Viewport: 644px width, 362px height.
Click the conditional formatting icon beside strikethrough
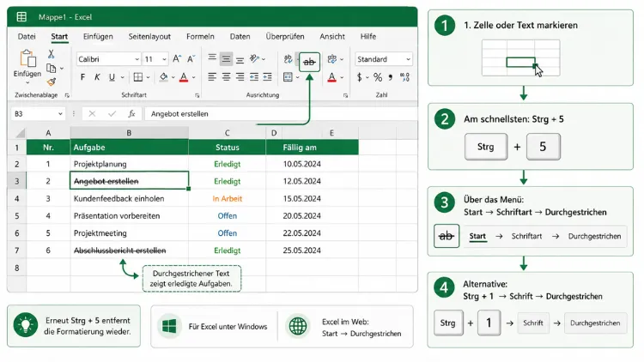click(x=331, y=58)
